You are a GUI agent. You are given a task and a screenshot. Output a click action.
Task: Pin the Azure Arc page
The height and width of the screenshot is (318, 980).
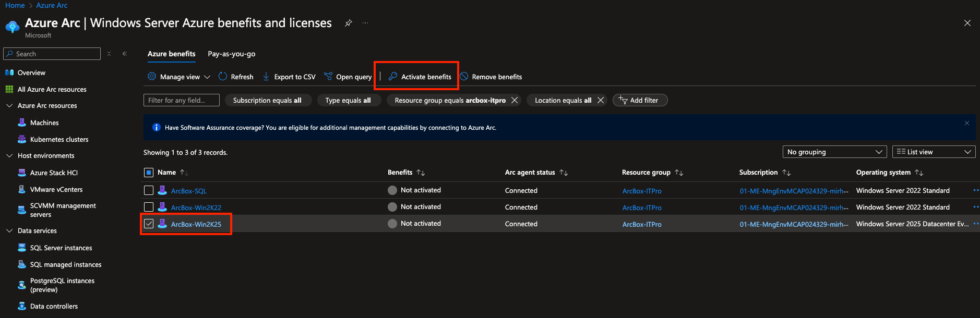pos(348,23)
